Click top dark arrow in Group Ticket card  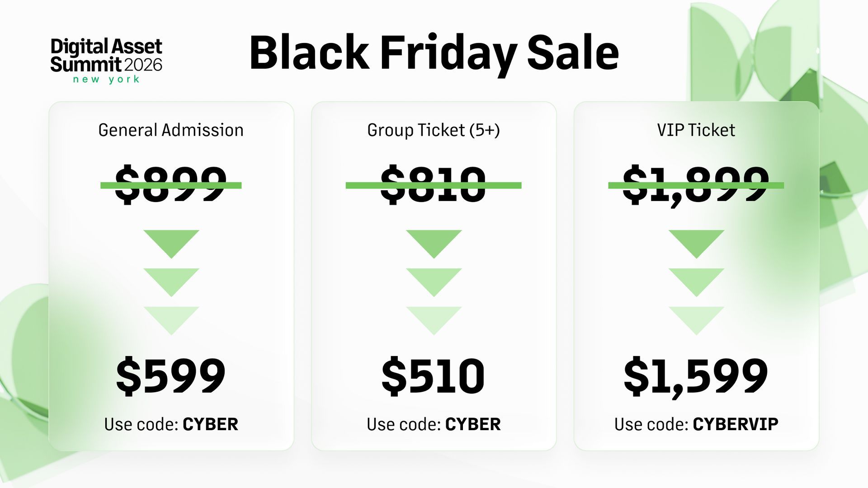pyautogui.click(x=434, y=244)
